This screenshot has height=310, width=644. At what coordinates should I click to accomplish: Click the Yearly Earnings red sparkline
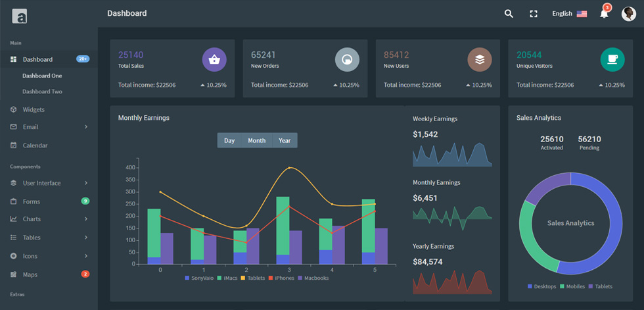pos(452,282)
